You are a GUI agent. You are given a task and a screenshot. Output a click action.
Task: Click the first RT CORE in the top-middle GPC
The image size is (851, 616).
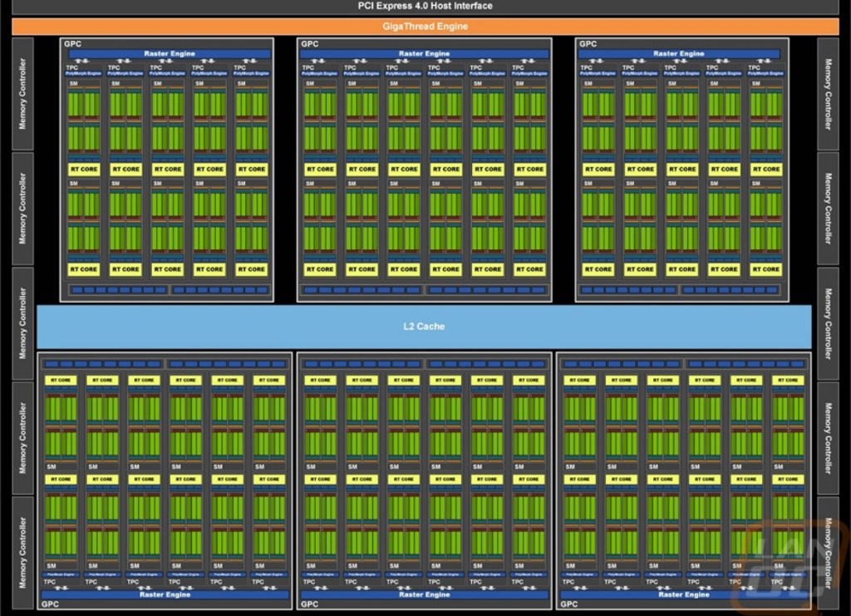(x=320, y=169)
